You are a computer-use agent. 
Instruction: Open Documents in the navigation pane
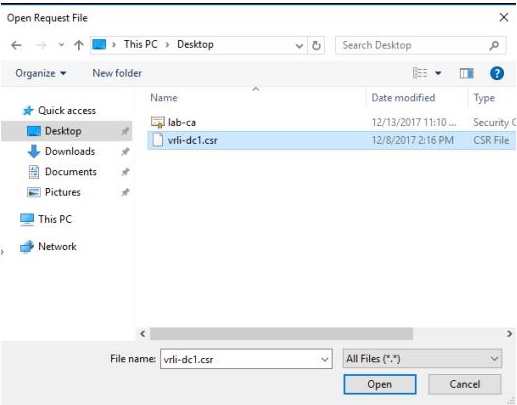pyautogui.click(x=71, y=172)
